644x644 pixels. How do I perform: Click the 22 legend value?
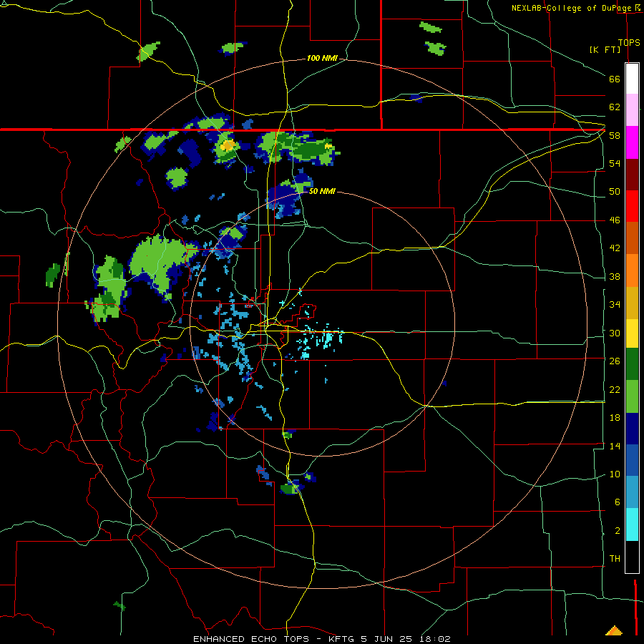pos(615,389)
